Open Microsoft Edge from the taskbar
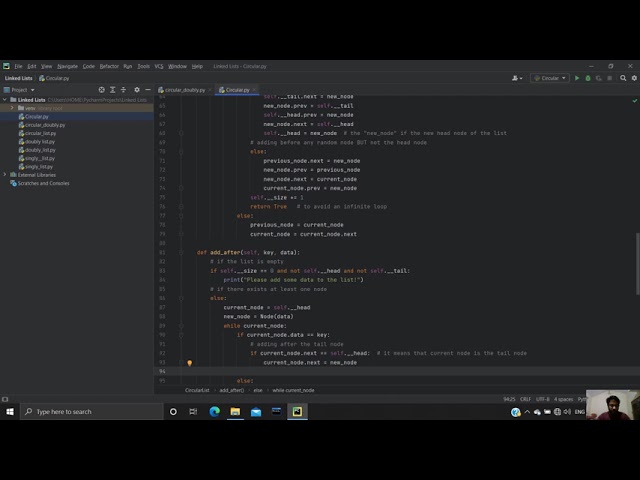This screenshot has width=640, height=480. 214,411
